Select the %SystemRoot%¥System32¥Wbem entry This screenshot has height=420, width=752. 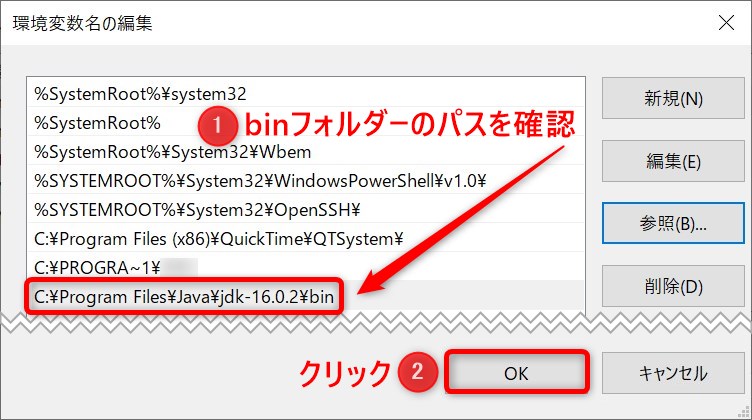[x=306, y=151]
